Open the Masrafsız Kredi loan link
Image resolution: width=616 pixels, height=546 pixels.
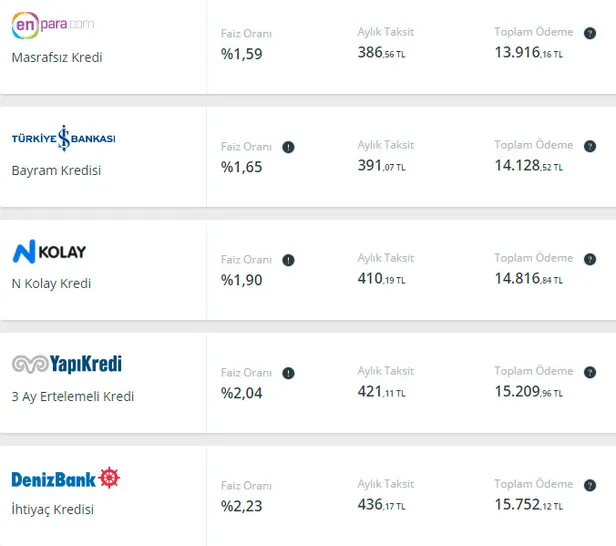pyautogui.click(x=57, y=57)
